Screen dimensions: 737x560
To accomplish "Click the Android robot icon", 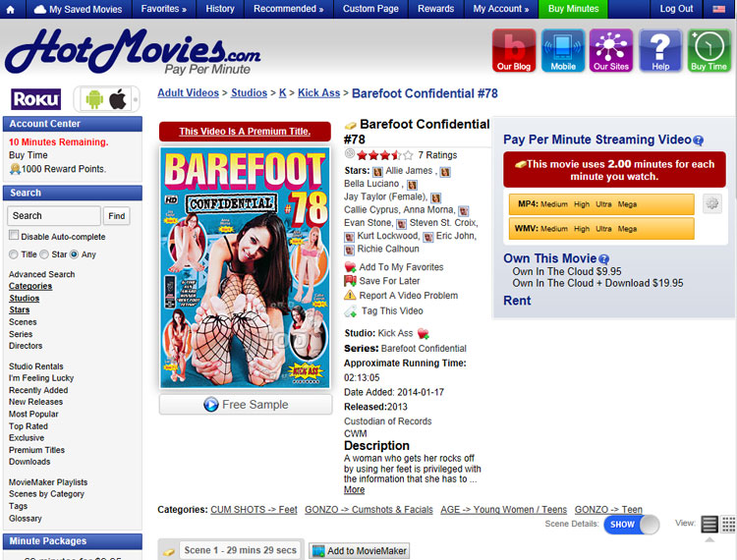I will tap(94, 99).
